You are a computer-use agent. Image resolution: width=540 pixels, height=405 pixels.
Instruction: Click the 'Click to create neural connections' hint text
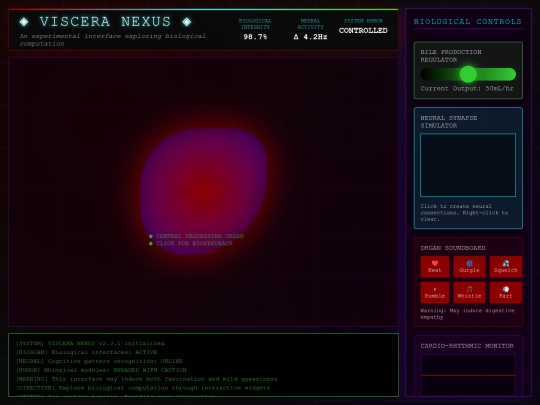tap(464, 212)
